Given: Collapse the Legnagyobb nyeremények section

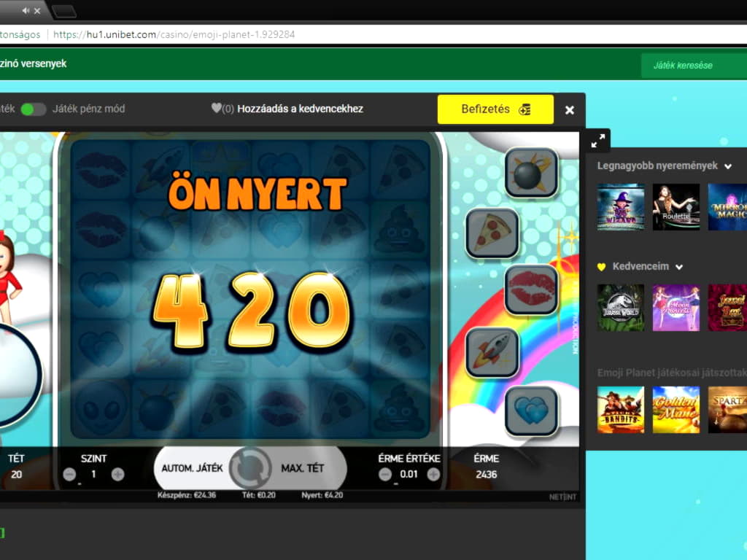Looking at the screenshot, I should (728, 166).
